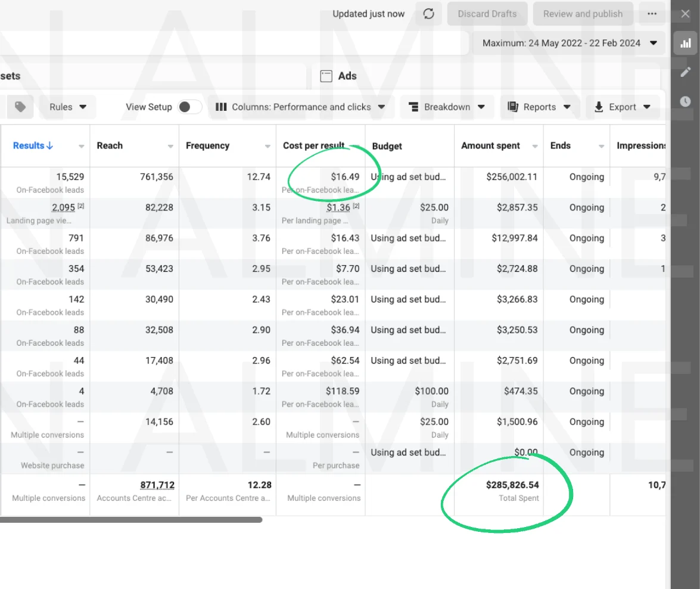Click the columns bars icon

pyautogui.click(x=221, y=107)
